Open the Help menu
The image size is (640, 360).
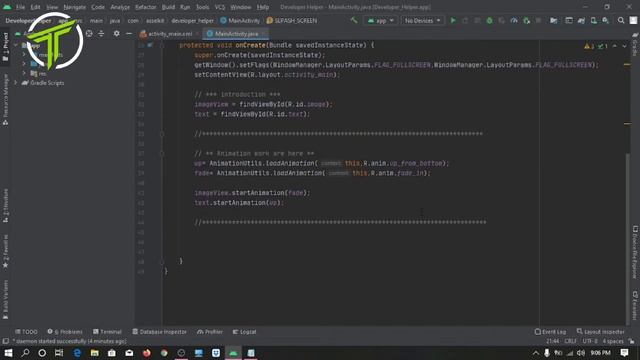(x=263, y=7)
